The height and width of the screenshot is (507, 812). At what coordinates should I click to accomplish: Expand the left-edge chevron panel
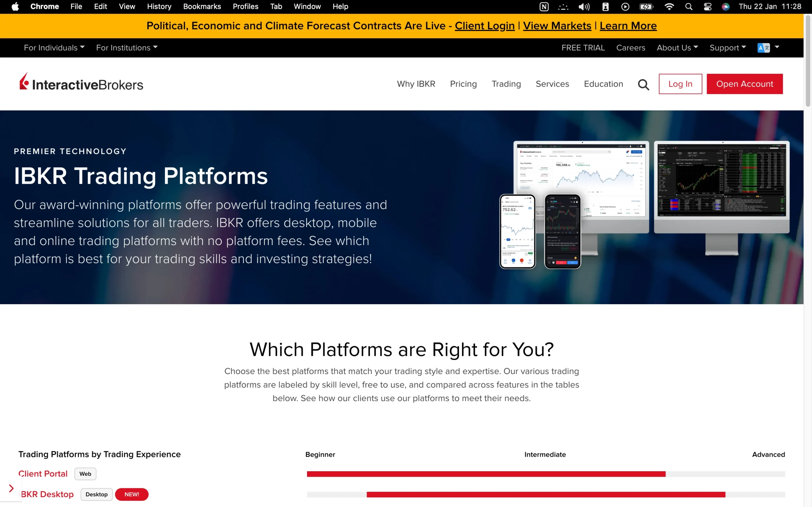(11, 488)
